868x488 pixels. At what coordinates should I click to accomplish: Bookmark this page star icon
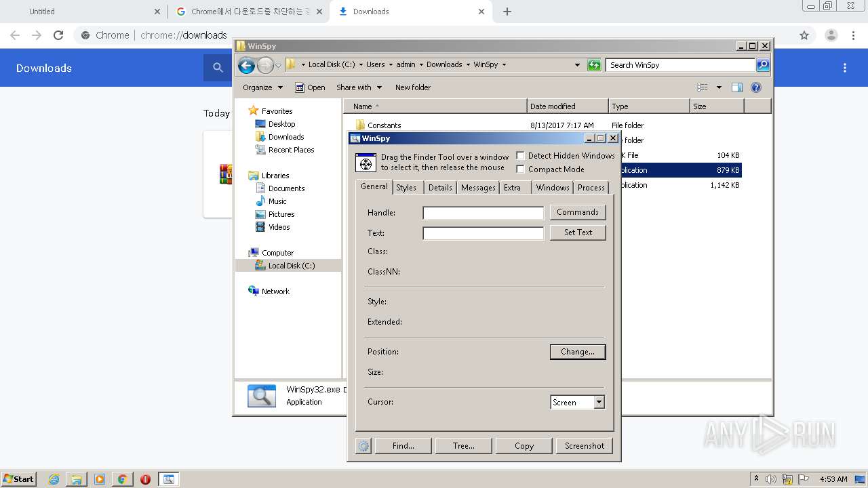(804, 35)
